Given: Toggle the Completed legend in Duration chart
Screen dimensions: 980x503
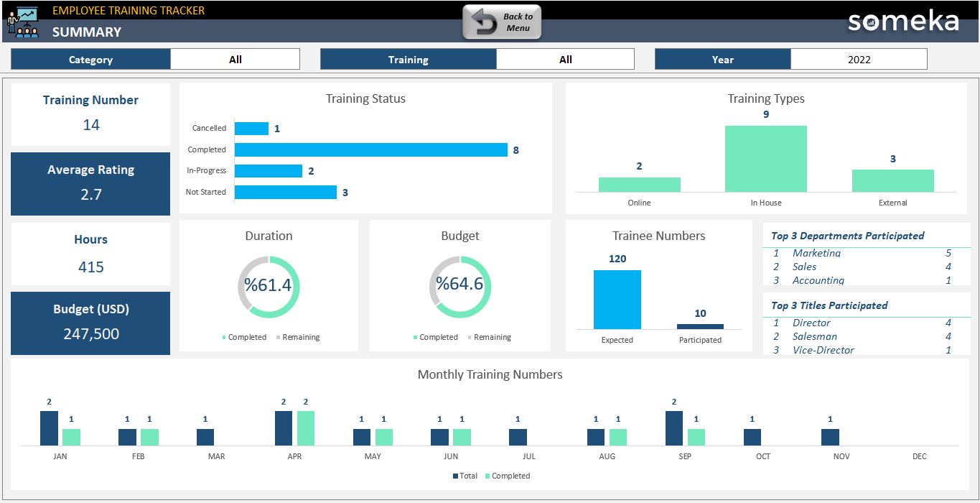Looking at the screenshot, I should coord(245,337).
